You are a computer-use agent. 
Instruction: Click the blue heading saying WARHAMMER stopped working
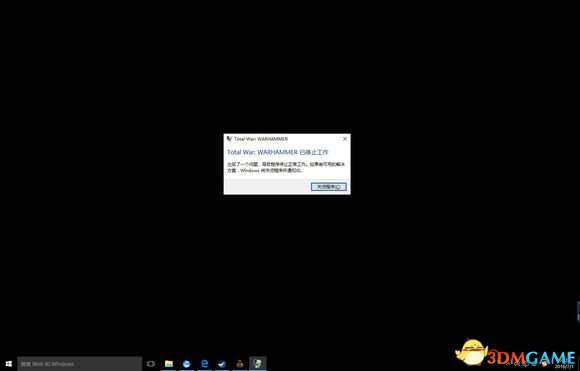[277, 152]
